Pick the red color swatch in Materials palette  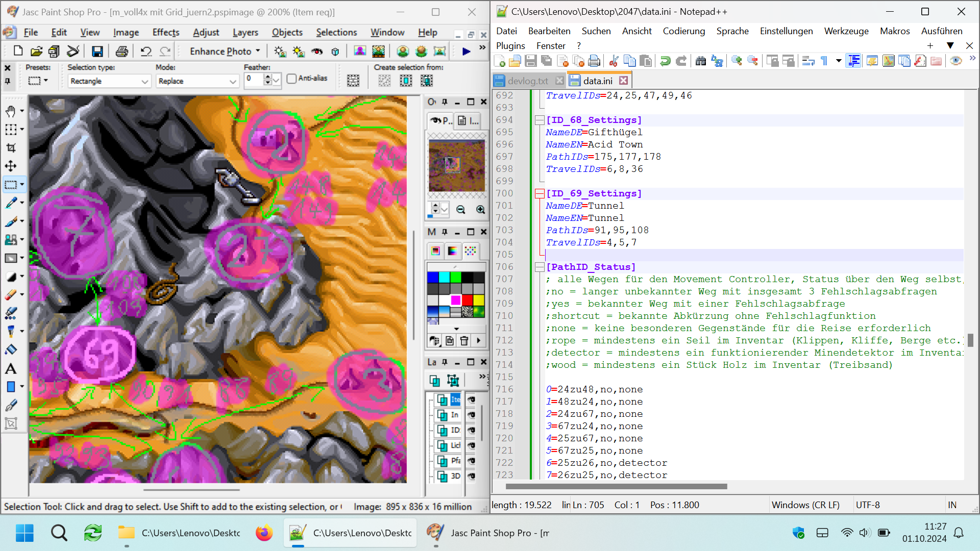pos(468,300)
